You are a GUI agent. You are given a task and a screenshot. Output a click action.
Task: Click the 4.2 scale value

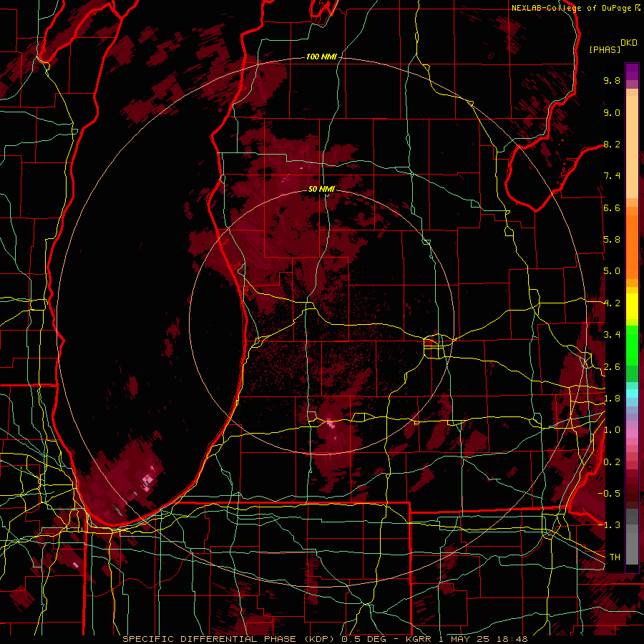click(x=612, y=303)
